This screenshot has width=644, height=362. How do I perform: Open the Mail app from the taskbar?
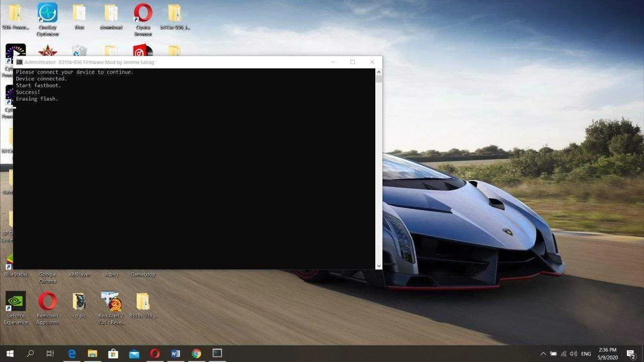tap(134, 353)
